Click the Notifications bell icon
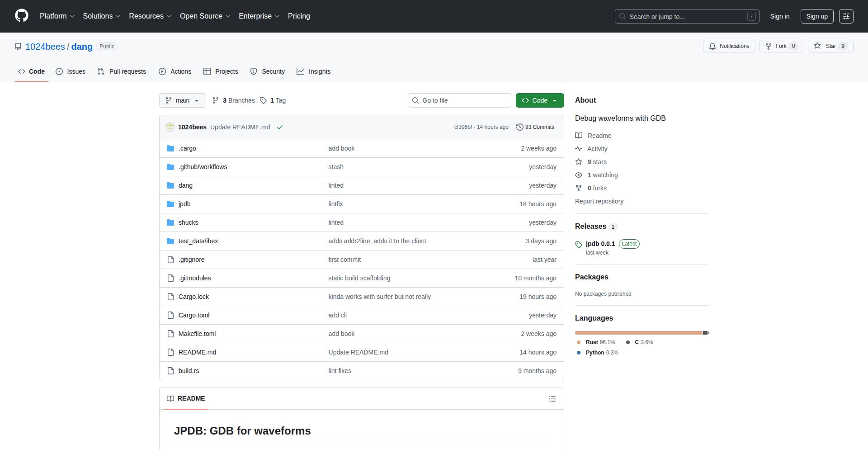 point(712,46)
